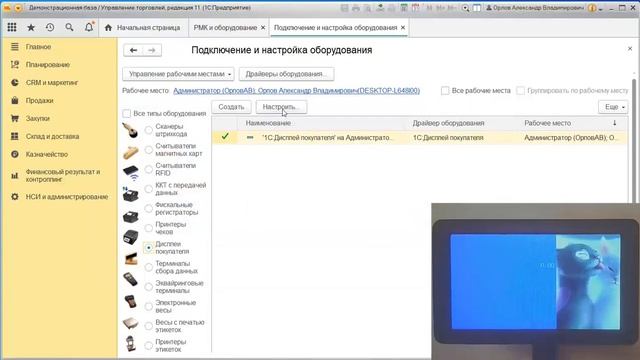The width and height of the screenshot is (640, 360).
Task: Click the forward arrow navigation button
Action: pyautogui.click(x=152, y=50)
